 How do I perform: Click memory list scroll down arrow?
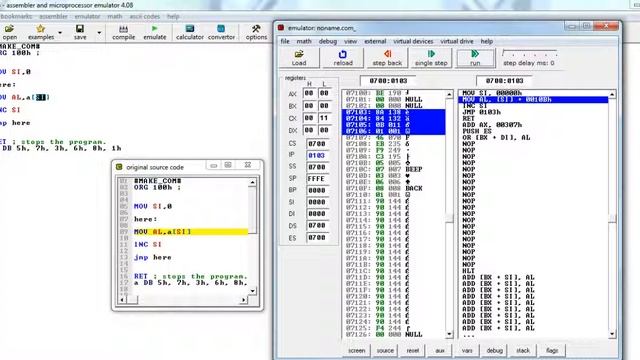coord(449,334)
